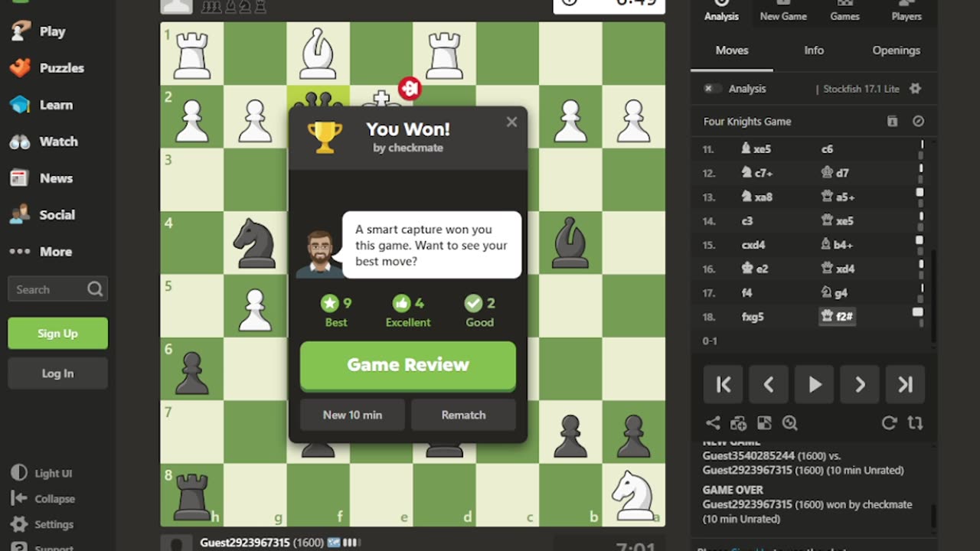
Task: Switch to the Info tab
Action: point(814,51)
